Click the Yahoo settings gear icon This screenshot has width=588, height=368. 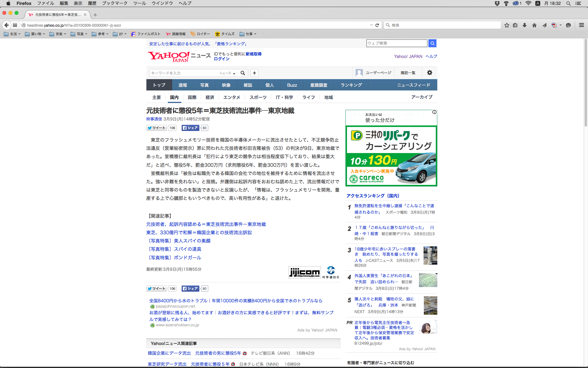point(430,73)
